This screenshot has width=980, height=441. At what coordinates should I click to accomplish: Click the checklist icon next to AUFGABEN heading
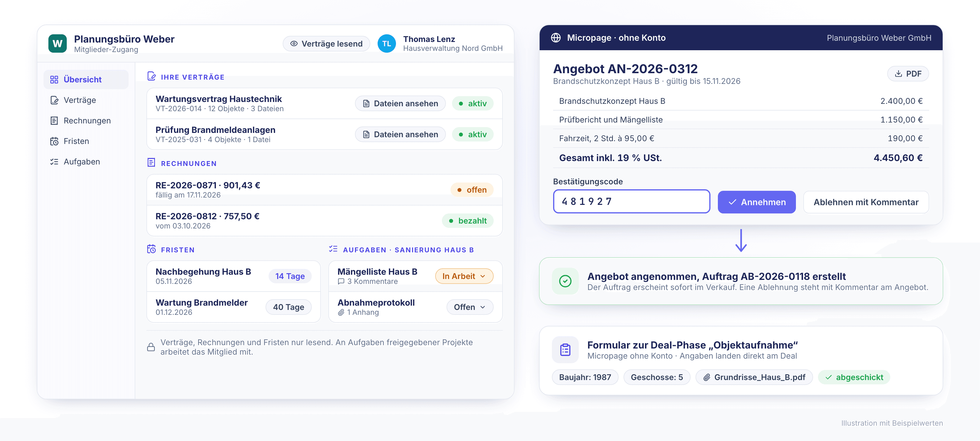tap(333, 249)
